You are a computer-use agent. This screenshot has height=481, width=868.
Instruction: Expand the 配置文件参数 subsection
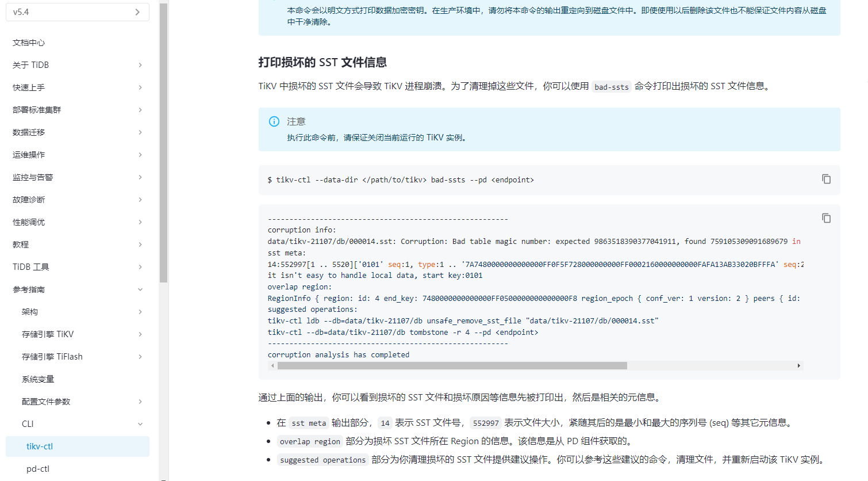[x=140, y=402]
